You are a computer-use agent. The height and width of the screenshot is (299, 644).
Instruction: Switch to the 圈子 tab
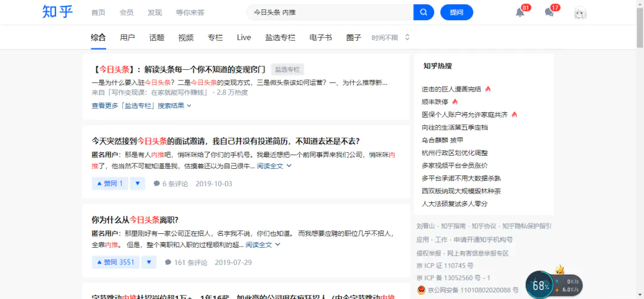click(354, 38)
